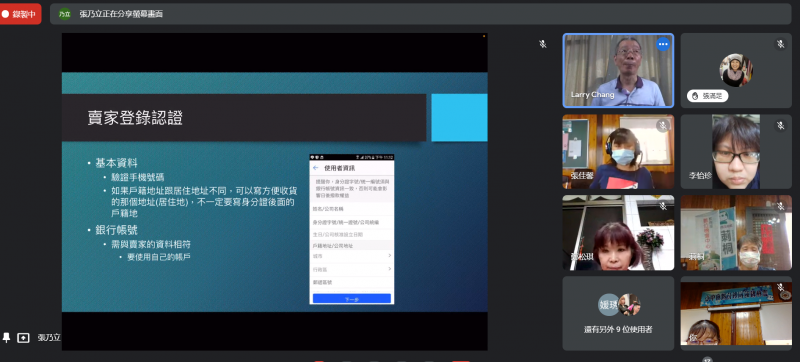Click the 基本資料 bullet on the slide

[116, 163]
